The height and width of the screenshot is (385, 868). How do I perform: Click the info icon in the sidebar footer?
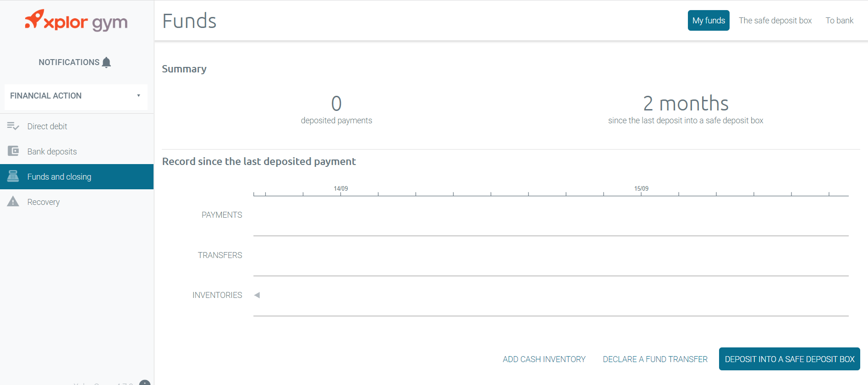point(145,383)
